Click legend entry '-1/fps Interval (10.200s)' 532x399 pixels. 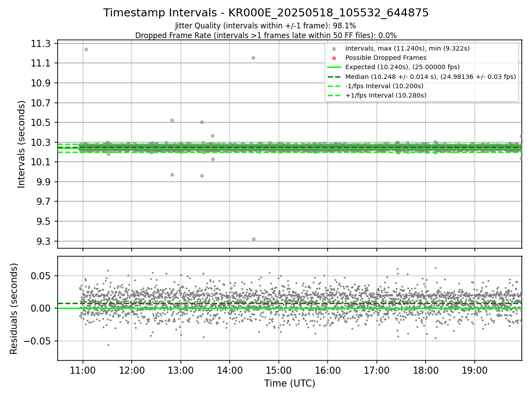pos(384,86)
